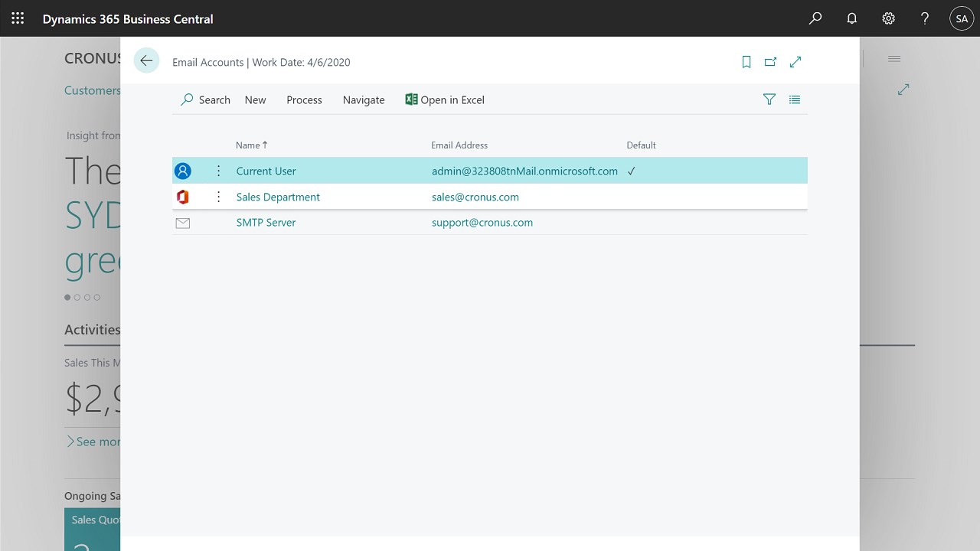Bookmark the Email Accounts page
980x551 pixels.
point(746,62)
